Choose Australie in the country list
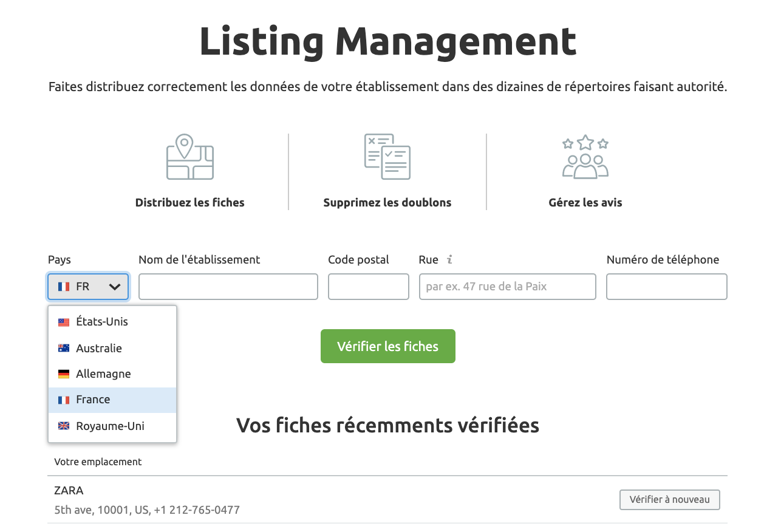 pos(99,349)
